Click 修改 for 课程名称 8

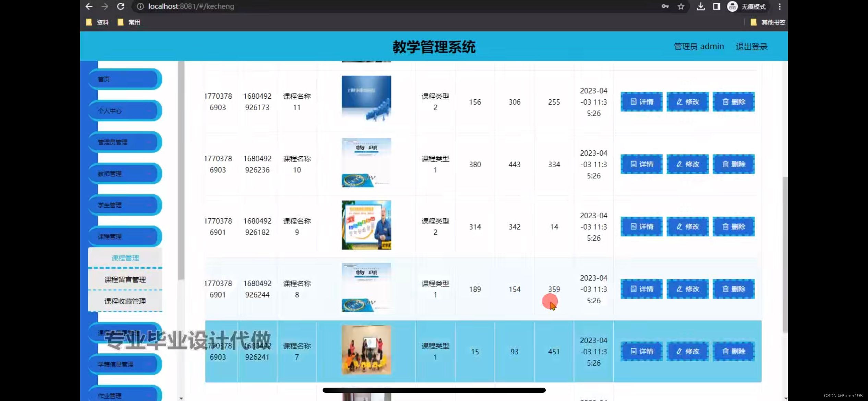[x=687, y=289]
